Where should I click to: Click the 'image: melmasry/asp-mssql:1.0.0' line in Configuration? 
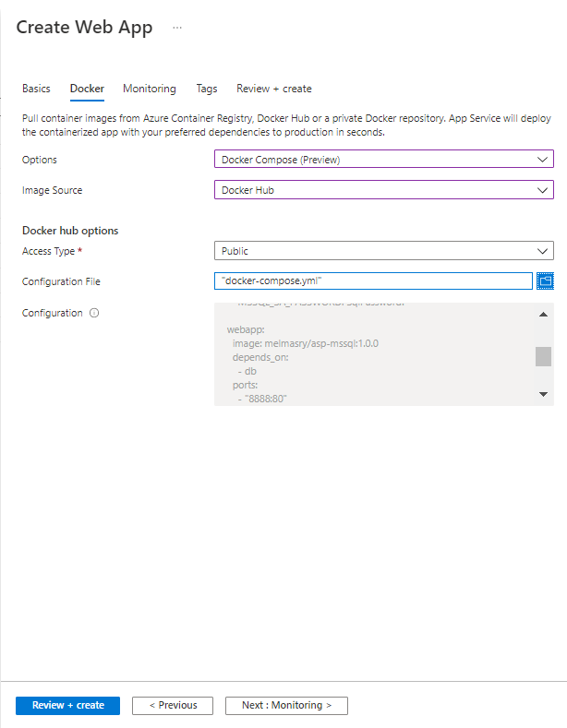click(x=306, y=343)
